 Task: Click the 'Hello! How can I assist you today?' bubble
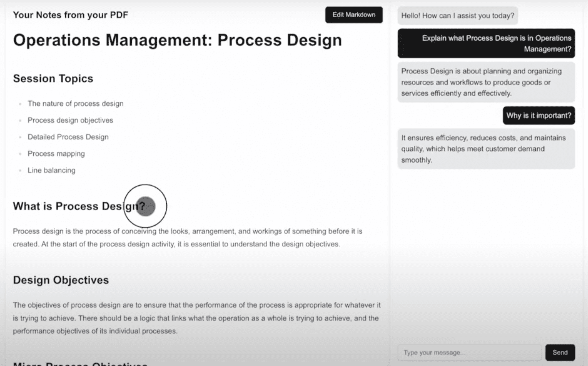click(457, 16)
